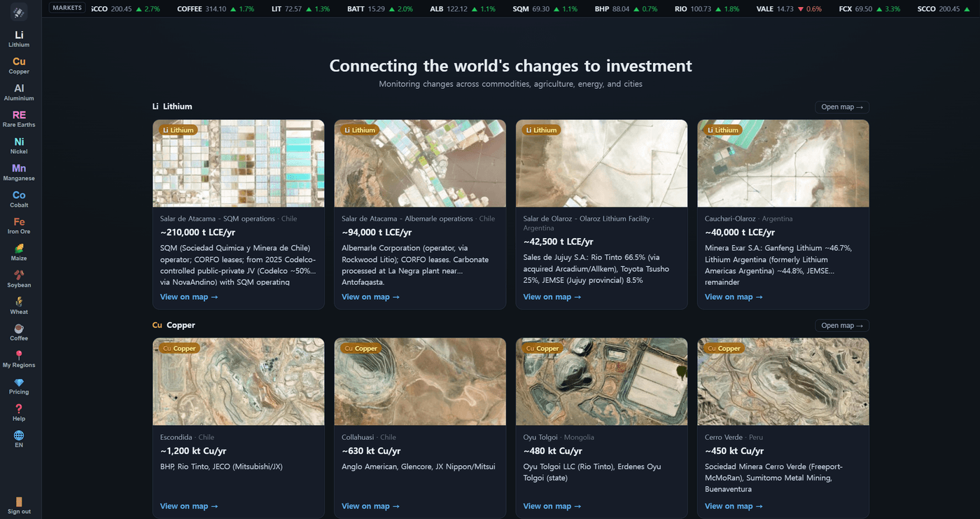This screenshot has width=980, height=519.
Task: Click Open map button for Copper
Action: point(842,326)
